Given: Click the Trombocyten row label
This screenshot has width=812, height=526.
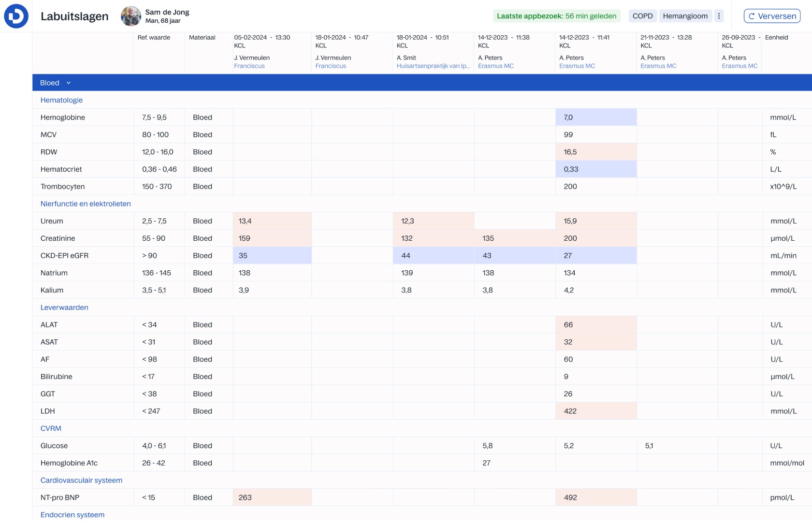Looking at the screenshot, I should 63,186.
